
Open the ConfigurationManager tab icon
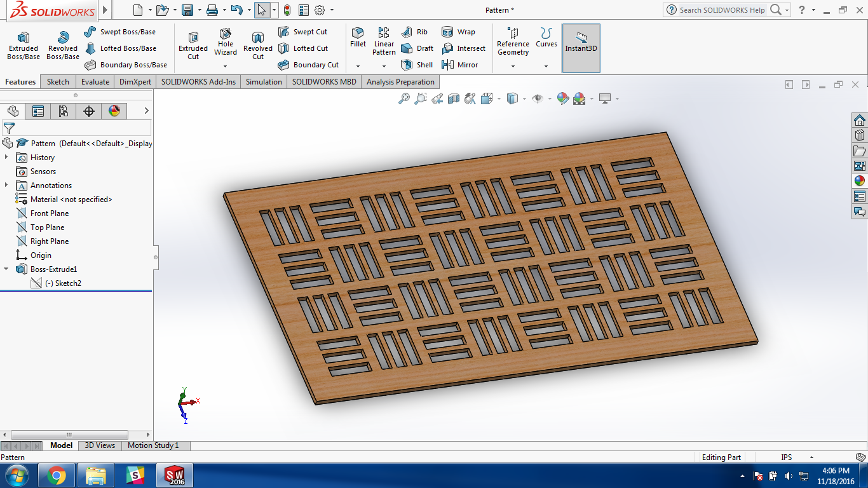coord(64,111)
